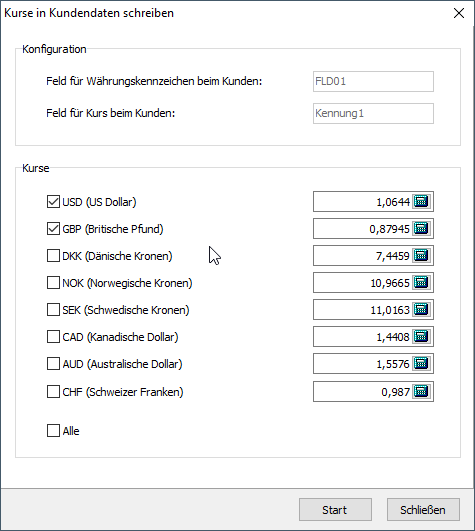Open calculator icon for SEK rate

click(x=422, y=310)
